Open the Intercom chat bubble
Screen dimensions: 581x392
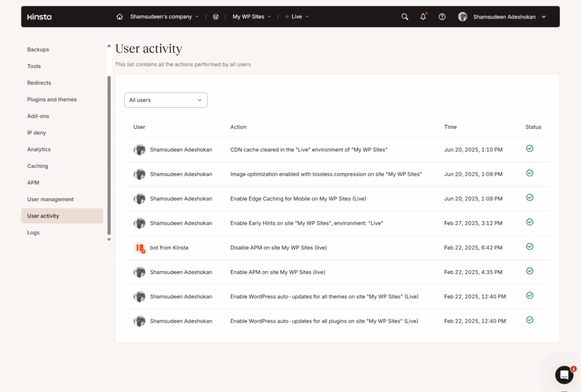564,375
